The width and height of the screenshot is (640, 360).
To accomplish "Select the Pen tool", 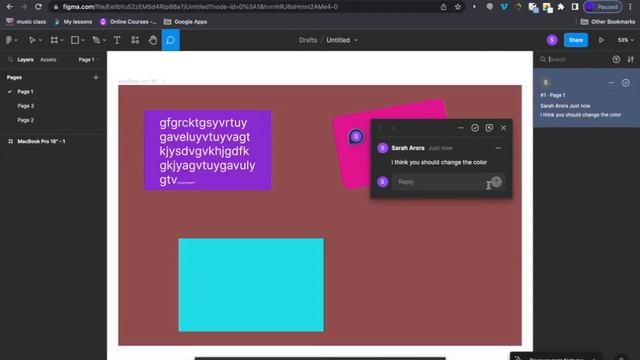I will pos(96,40).
